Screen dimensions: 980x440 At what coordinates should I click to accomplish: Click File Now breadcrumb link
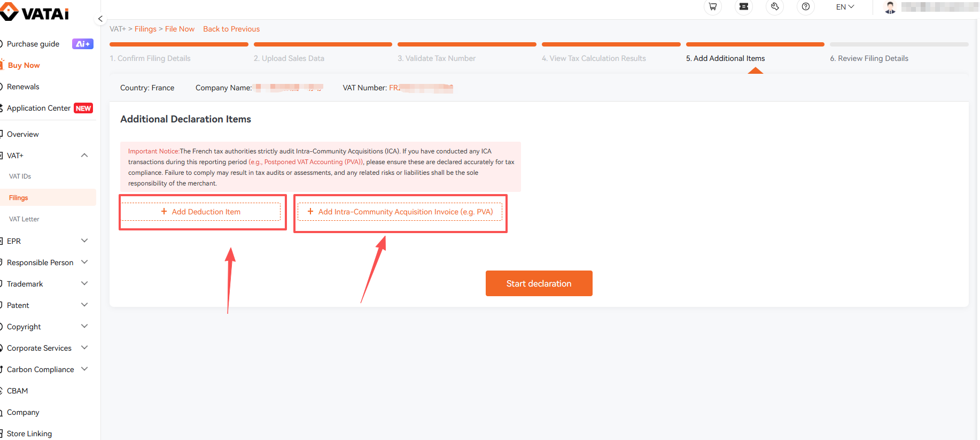point(180,29)
